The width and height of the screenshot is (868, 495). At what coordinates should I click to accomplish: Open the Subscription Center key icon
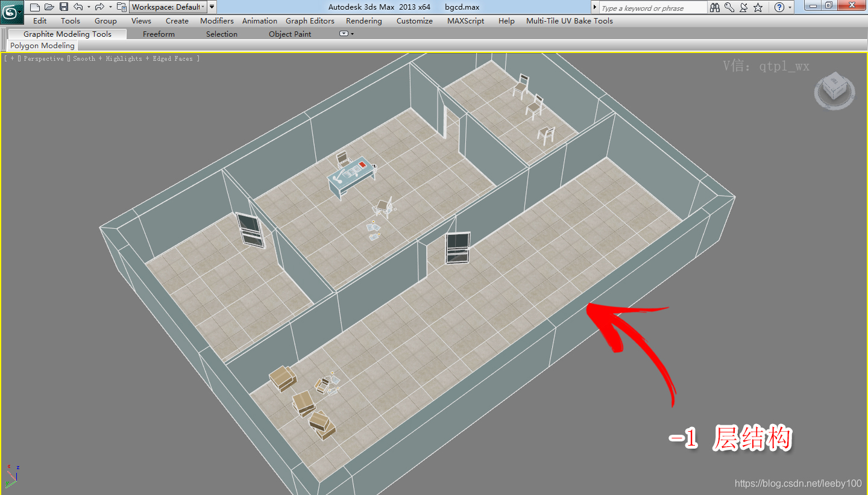pos(729,7)
